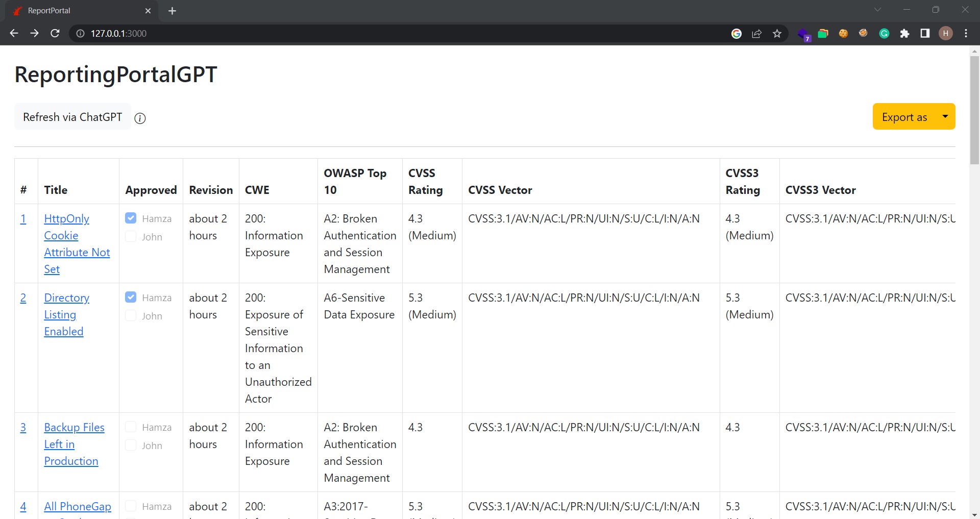Open Chrome three-dot menu
Viewport: 980px width, 519px height.
pyautogui.click(x=966, y=33)
